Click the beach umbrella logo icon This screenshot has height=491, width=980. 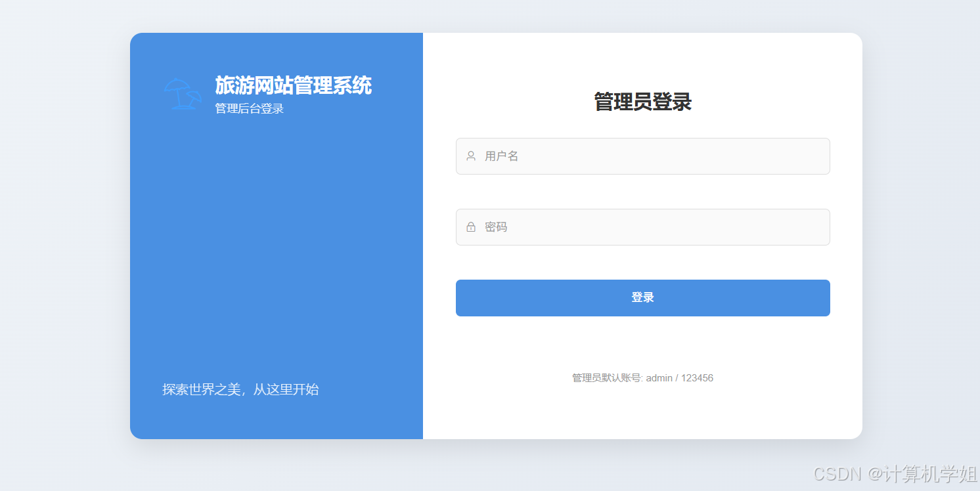coord(183,94)
